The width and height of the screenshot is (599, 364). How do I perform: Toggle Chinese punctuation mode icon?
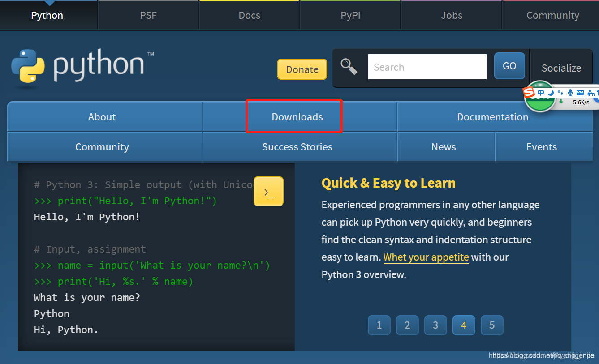point(560,93)
